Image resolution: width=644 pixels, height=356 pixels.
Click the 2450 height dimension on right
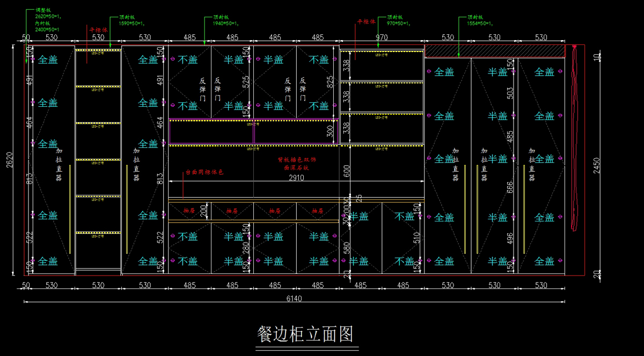[597, 166]
